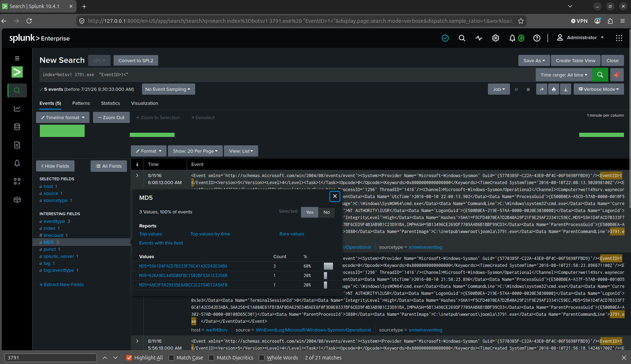
Task: Bookmark this page with the star icon
Action: (521, 21)
